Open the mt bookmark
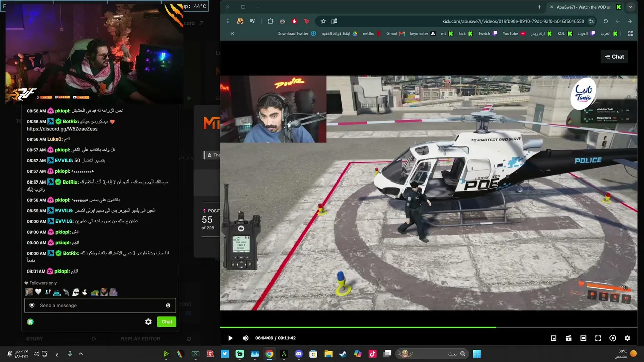Viewport: 644px width, 362px height. [x=447, y=34]
